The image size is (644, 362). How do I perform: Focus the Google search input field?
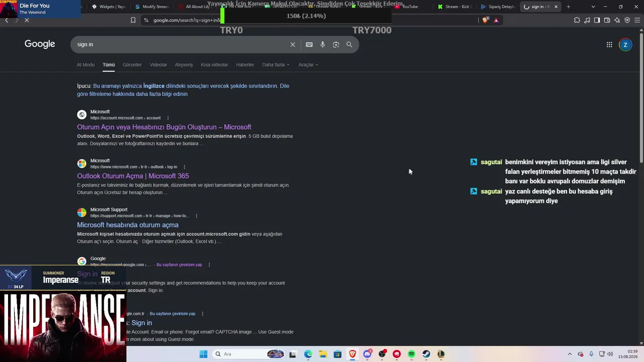[x=181, y=45]
